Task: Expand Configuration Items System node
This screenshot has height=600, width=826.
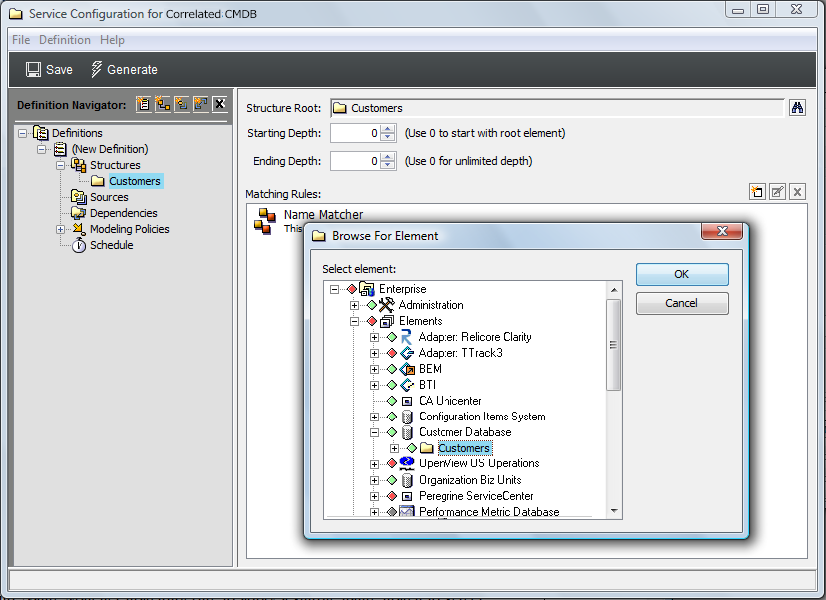Action: [374, 417]
